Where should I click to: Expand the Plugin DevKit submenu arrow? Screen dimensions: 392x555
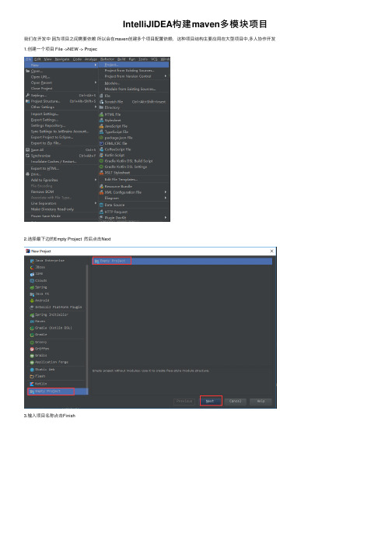[x=165, y=217]
